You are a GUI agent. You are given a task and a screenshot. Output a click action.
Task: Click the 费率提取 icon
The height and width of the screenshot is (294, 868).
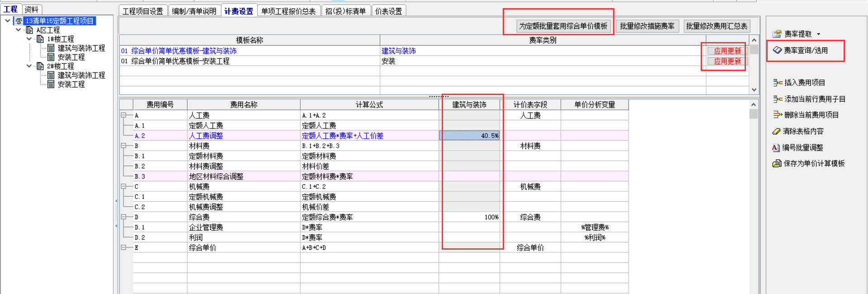tap(777, 34)
